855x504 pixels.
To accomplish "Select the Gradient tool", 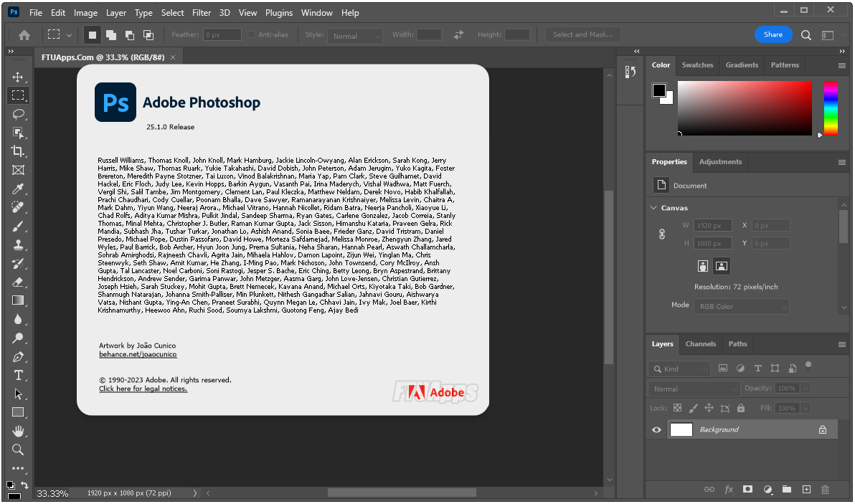I will [x=18, y=300].
